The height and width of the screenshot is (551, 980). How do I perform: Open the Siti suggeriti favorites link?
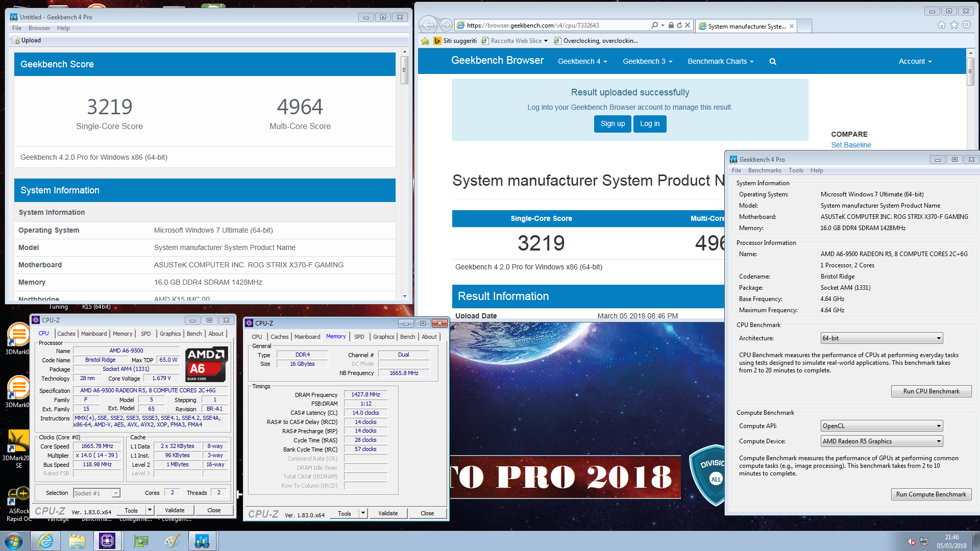455,41
